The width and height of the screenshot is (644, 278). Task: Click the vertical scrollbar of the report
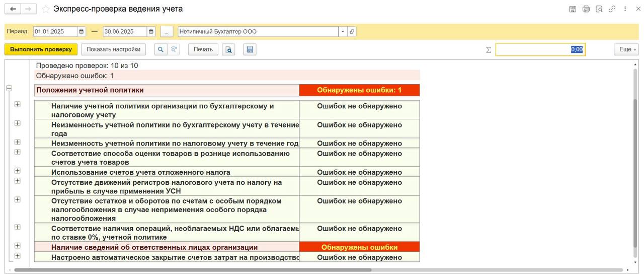point(635,173)
